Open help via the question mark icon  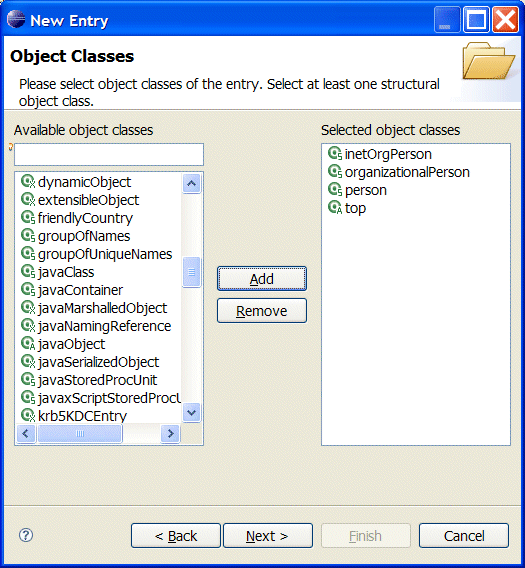click(26, 535)
